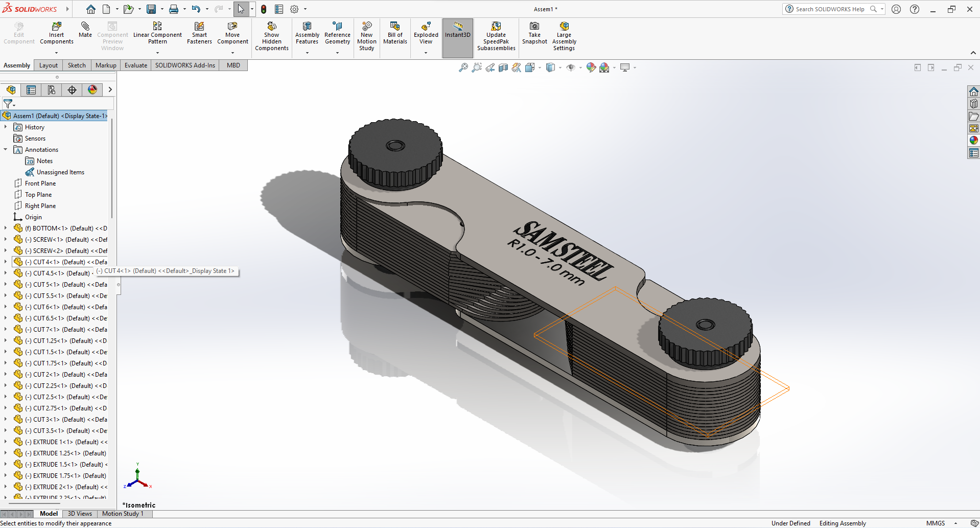
Task: Expand SCREW<1> component node
Action: coord(6,239)
